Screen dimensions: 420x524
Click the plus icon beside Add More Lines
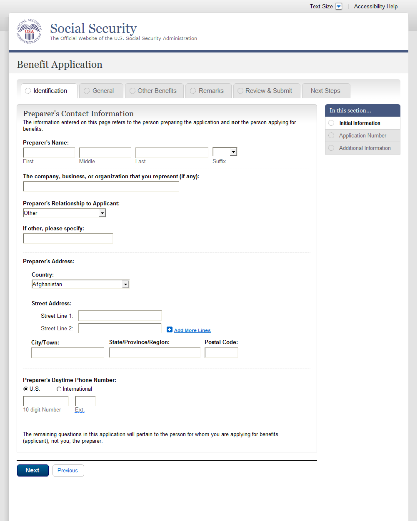(x=170, y=329)
